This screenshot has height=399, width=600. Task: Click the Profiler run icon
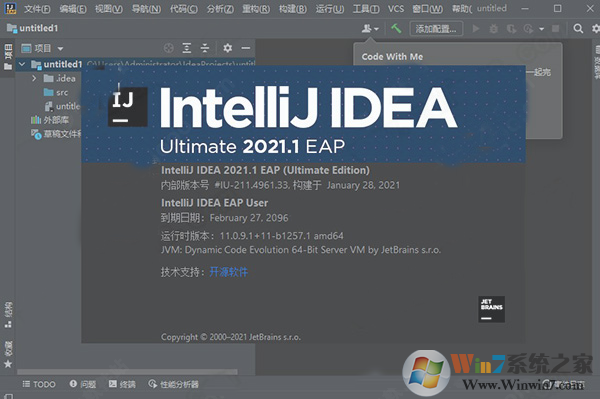coord(528,29)
